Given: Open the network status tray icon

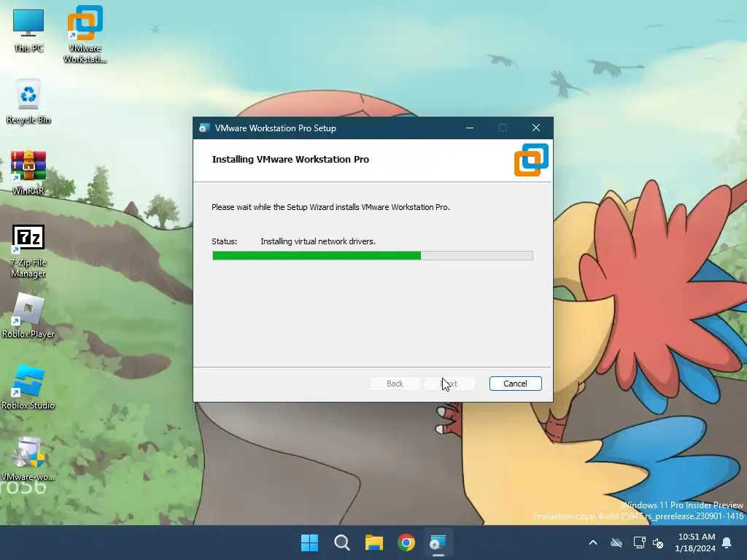Looking at the screenshot, I should click(639, 542).
